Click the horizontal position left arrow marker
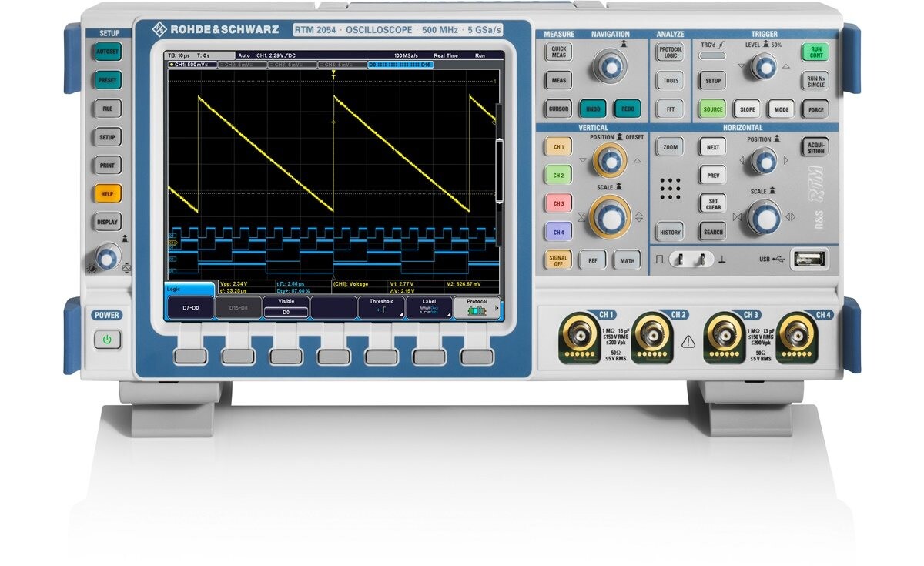Image resolution: width=924 pixels, height=566 pixels. point(743,161)
